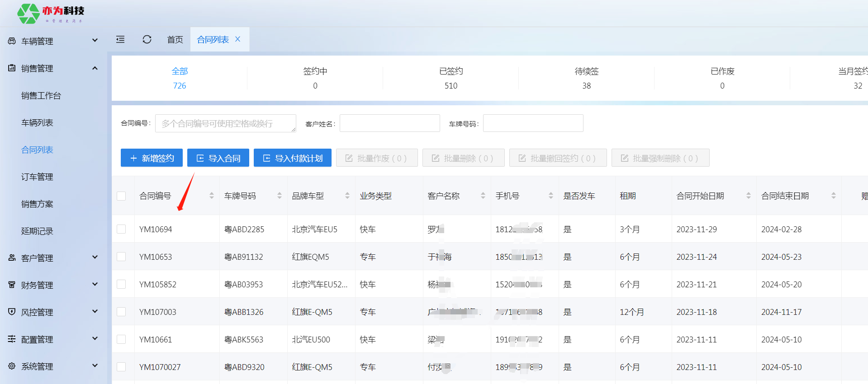Click the 车辆管理 car icon
The height and width of the screenshot is (384, 868).
pos(12,41)
